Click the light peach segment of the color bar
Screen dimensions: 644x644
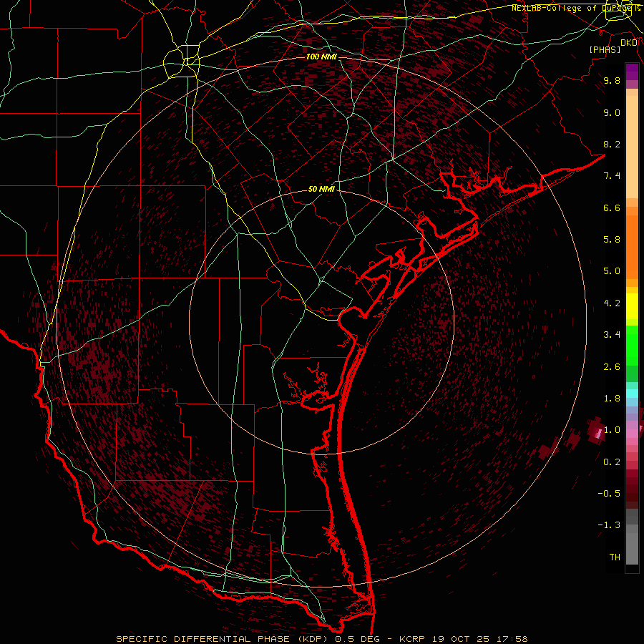[x=632, y=147]
